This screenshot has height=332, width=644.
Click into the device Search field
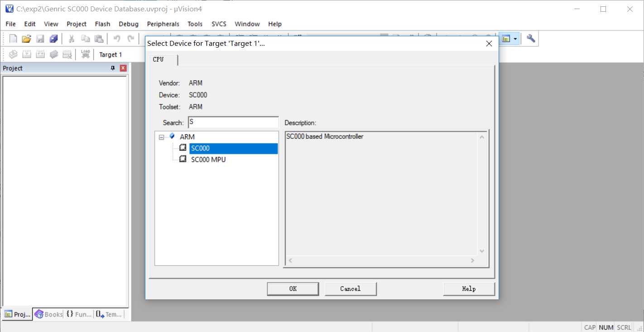tap(233, 122)
